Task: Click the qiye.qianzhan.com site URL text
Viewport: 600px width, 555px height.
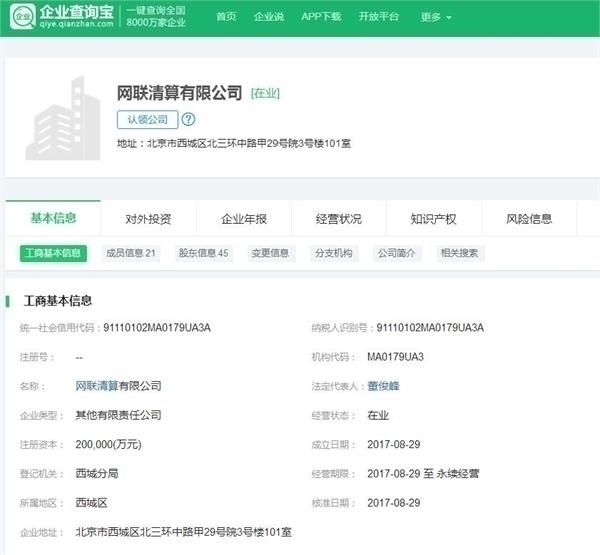Action: [77, 24]
